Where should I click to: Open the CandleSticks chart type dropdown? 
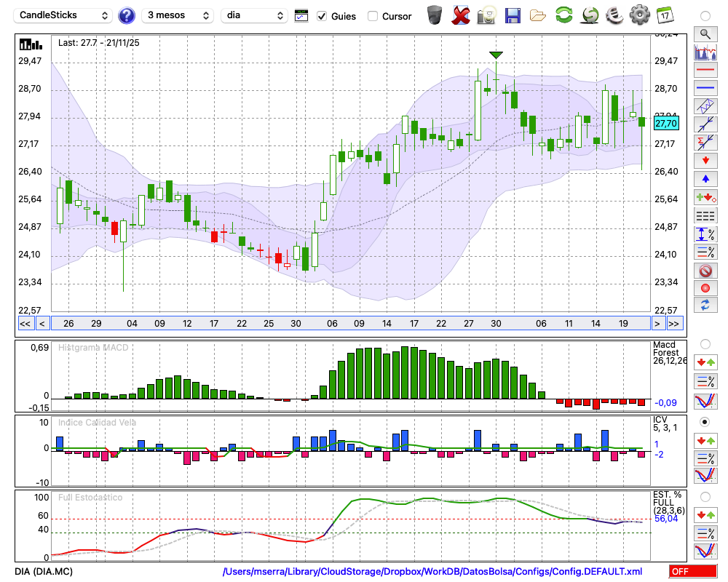[64, 15]
